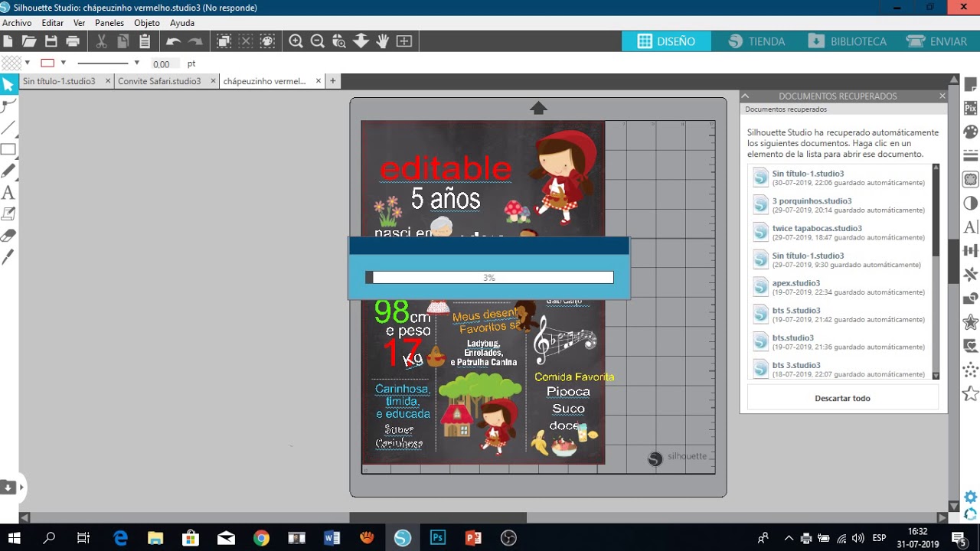Screen dimensions: 980x551
Task: Switch to Sin título-1.studio3 tab
Action: pos(60,81)
